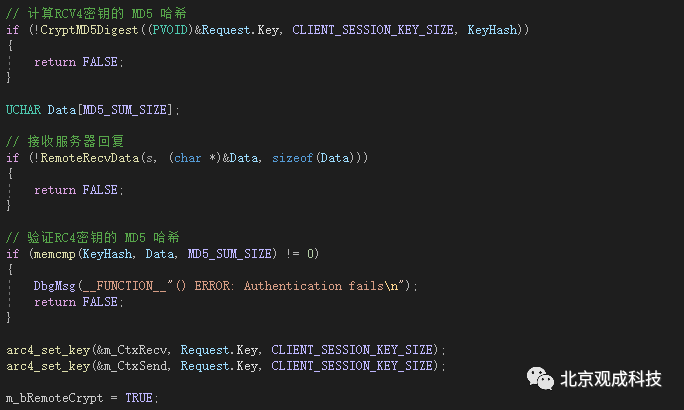684x410 pixels.
Task: Click the sizeof keyword in RemoteRecvData line
Action: pyautogui.click(x=293, y=158)
